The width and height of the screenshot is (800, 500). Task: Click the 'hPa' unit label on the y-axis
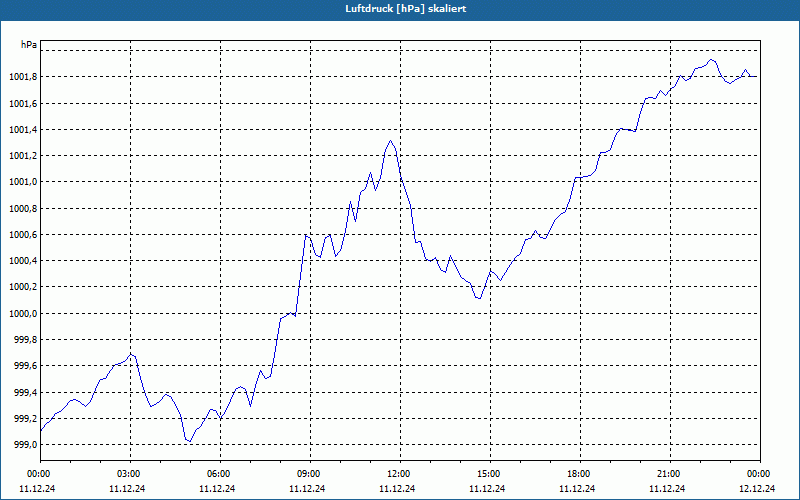point(29,45)
